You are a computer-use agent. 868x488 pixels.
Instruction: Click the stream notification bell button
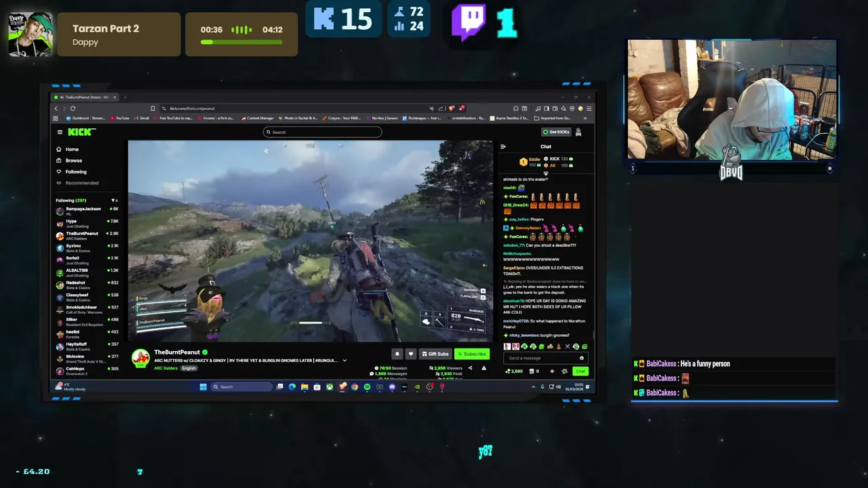click(397, 354)
